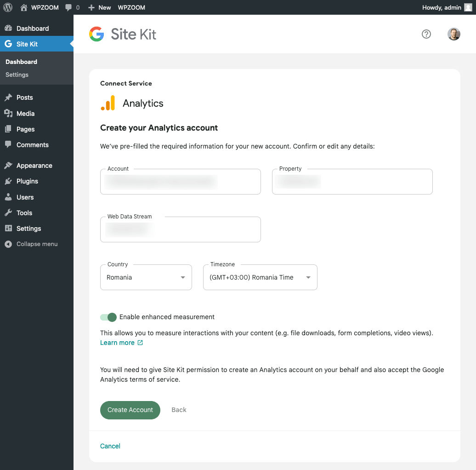Click the Comments icon in sidebar
Screen dimensions: 476x470
(x=8, y=144)
